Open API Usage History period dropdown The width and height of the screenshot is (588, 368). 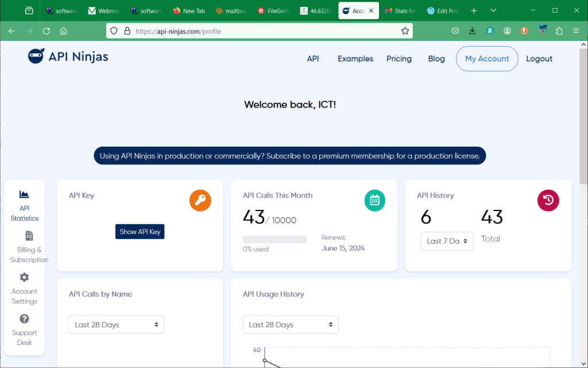coord(291,325)
